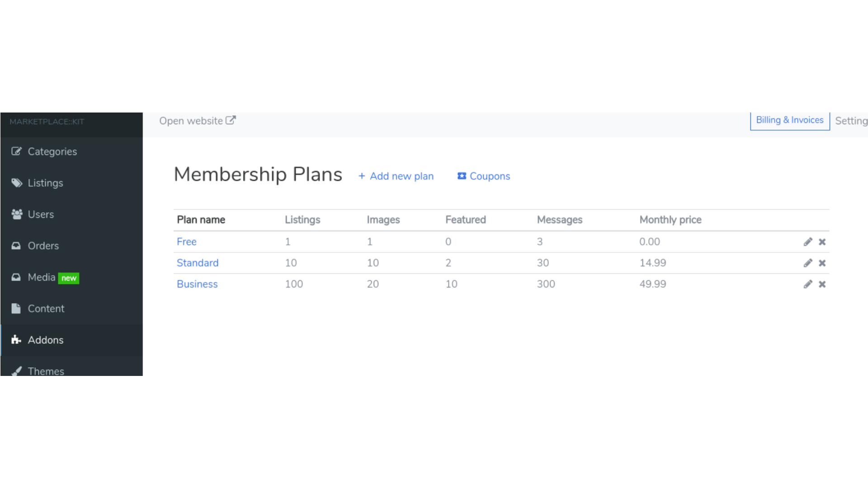Click the pencil edit icon for Free plan
This screenshot has width=868, height=488.
point(808,242)
